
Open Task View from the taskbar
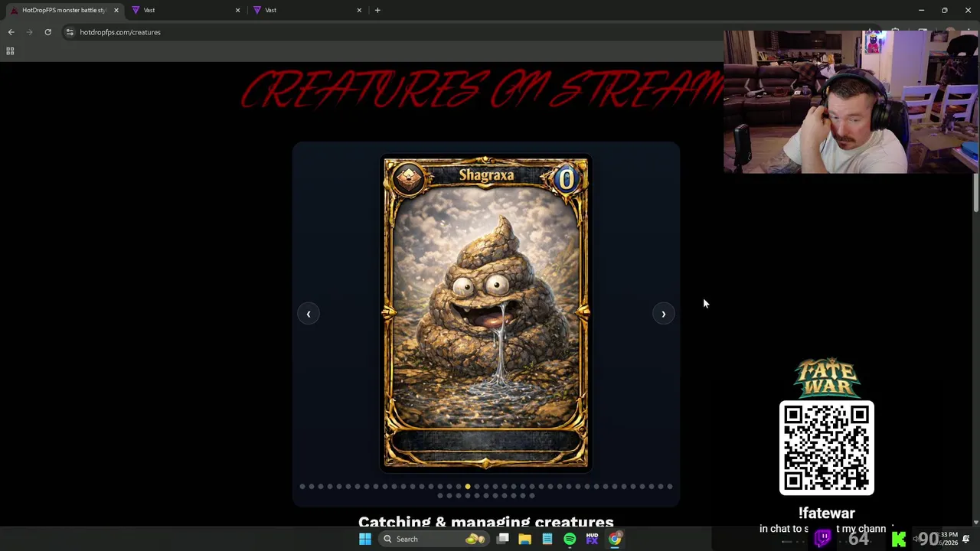(503, 539)
